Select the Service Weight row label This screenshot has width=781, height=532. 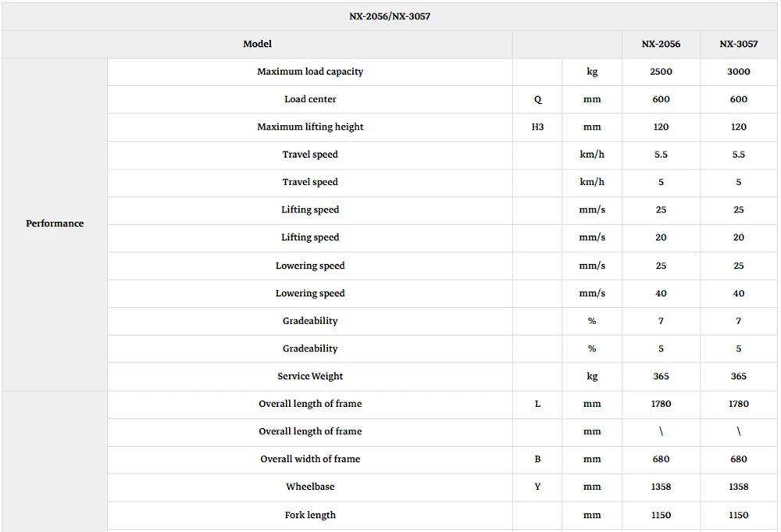[310, 377]
